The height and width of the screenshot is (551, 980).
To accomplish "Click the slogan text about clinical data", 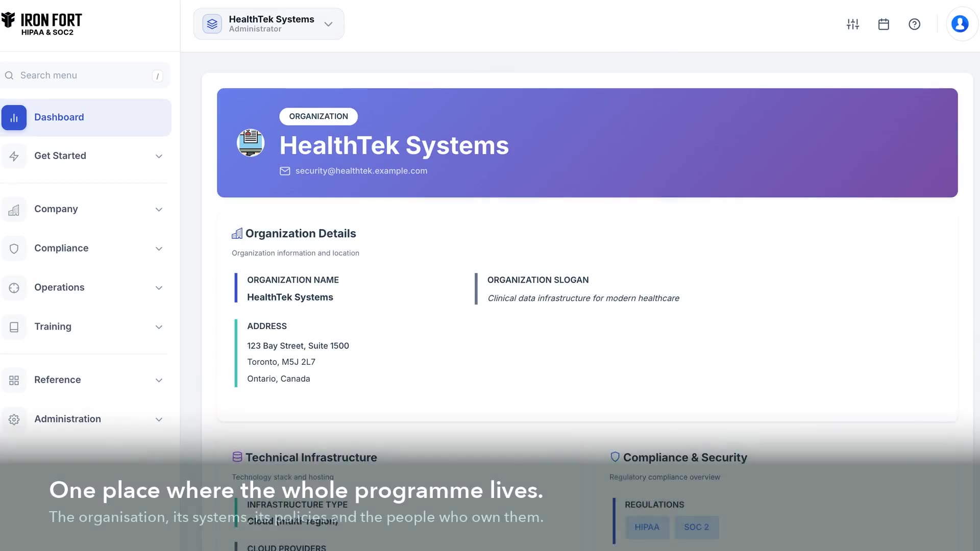I will click(x=583, y=298).
